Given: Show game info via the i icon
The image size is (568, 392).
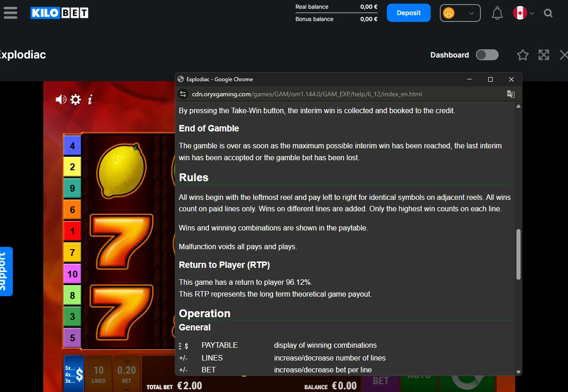Looking at the screenshot, I should [90, 99].
